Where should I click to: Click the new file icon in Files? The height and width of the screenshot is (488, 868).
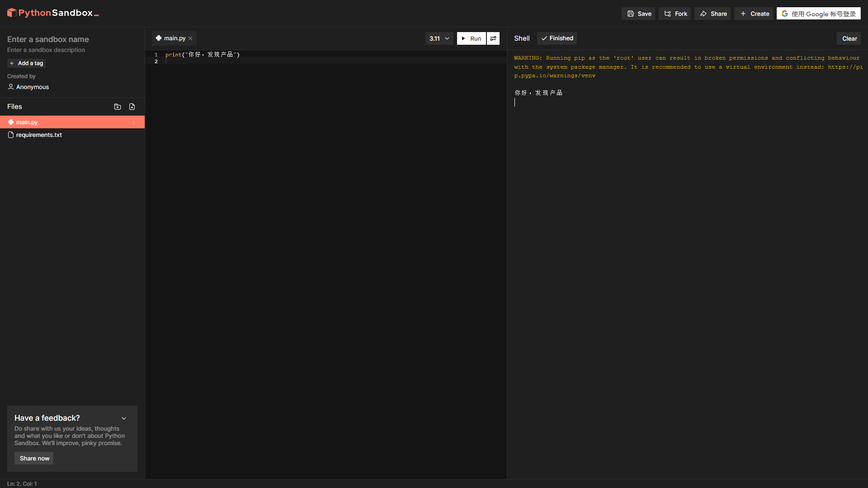point(132,107)
